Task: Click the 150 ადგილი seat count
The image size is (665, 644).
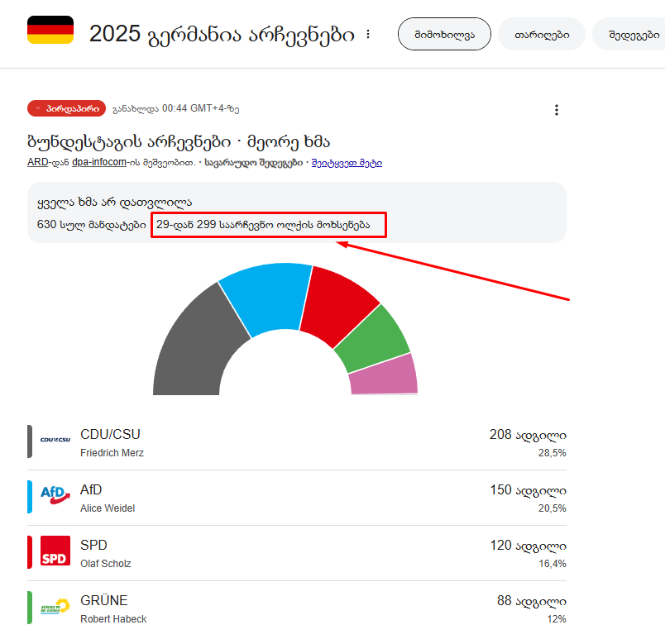Action: click(x=529, y=490)
